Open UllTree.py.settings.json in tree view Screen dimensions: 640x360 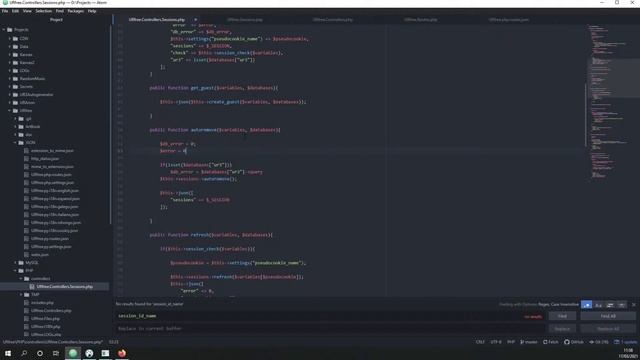click(x=51, y=247)
